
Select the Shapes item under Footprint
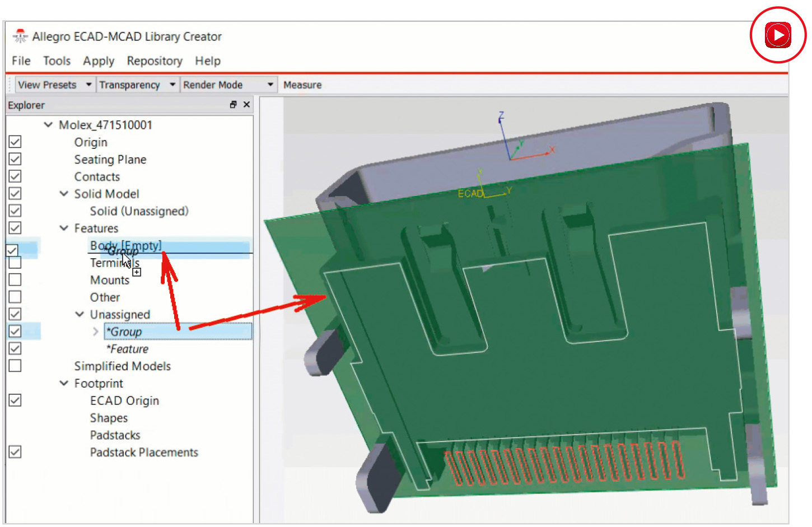tap(109, 418)
